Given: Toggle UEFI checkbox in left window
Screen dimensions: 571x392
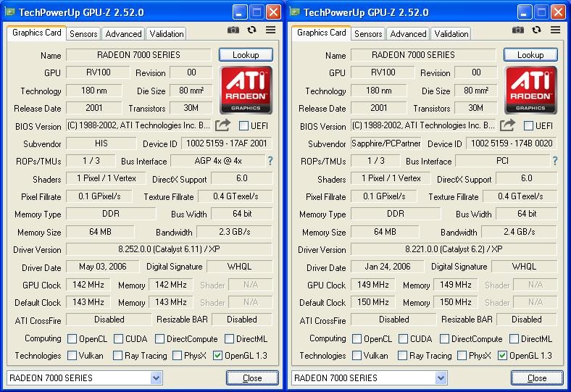Looking at the screenshot, I should pyautogui.click(x=243, y=126).
